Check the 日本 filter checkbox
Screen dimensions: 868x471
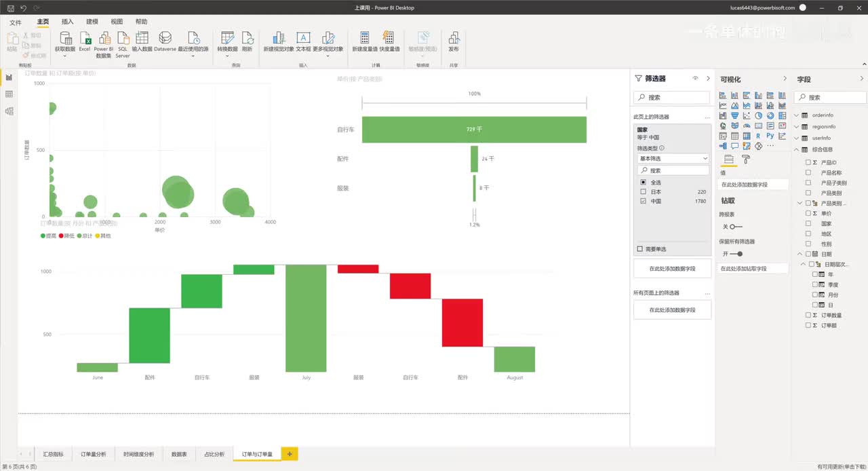[643, 192]
